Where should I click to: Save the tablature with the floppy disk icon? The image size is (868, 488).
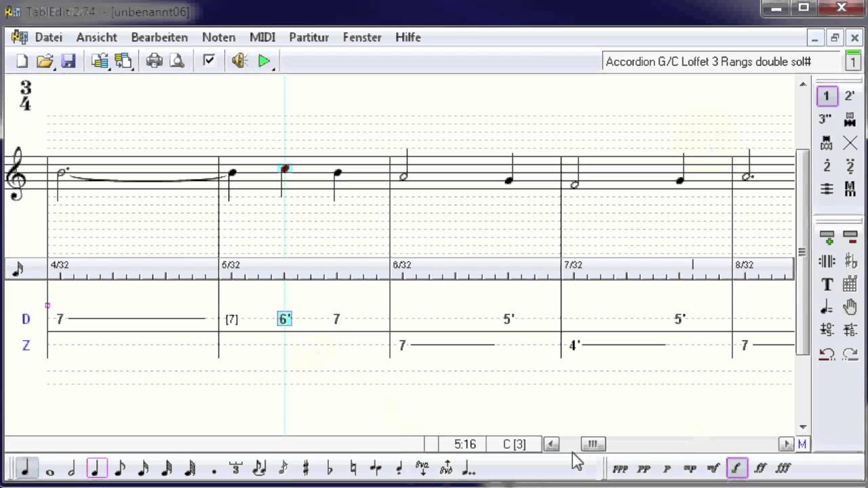coord(68,62)
